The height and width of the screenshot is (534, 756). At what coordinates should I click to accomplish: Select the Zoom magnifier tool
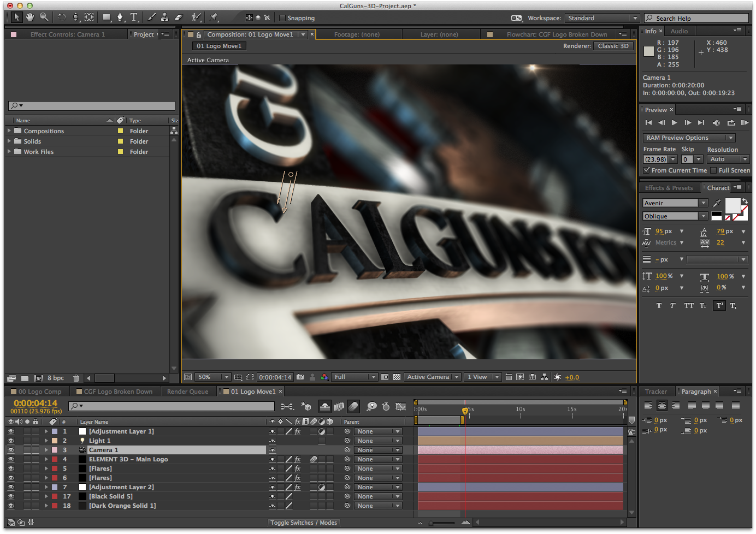pyautogui.click(x=44, y=17)
